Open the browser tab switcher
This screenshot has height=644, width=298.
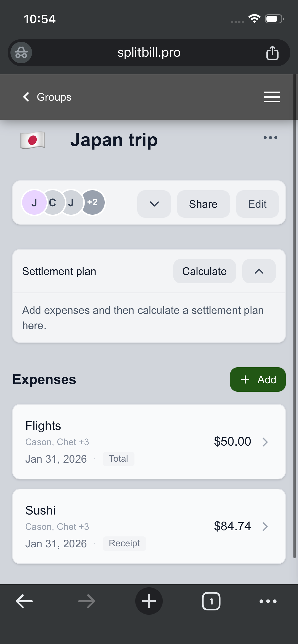tap(211, 601)
